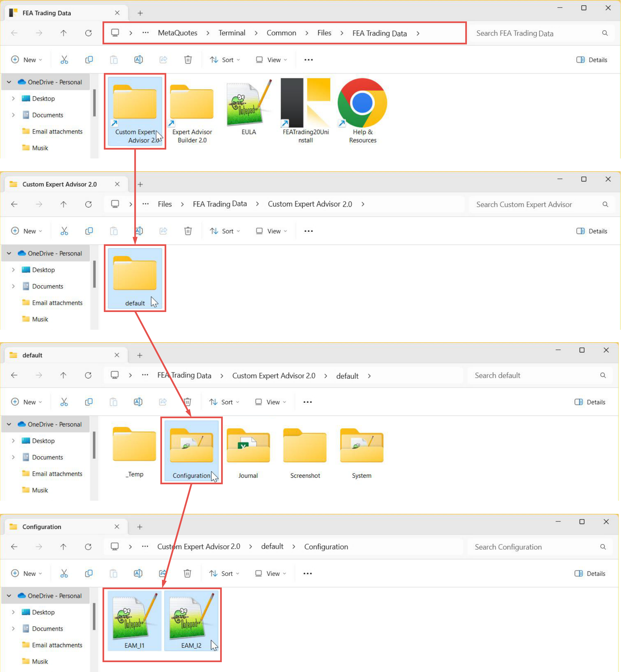The height and width of the screenshot is (672, 621).
Task: Open Custom Expert Advisor 2.0 shortcut folder
Action: coord(135,111)
